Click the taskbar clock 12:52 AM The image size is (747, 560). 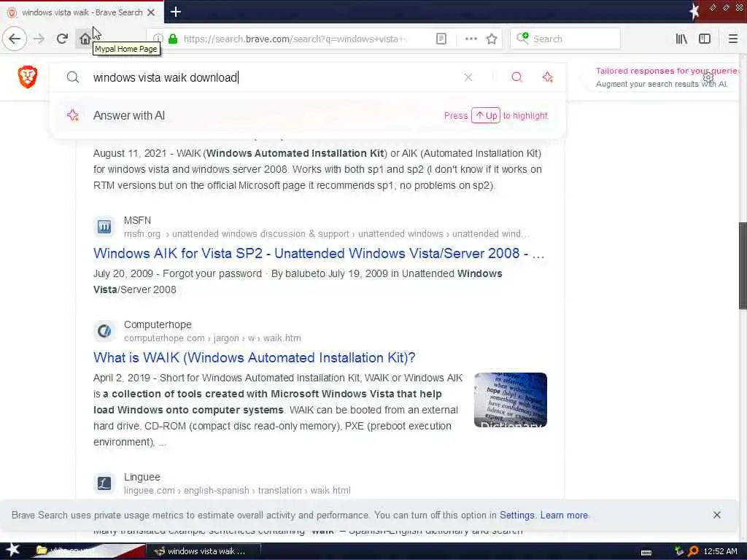(x=720, y=551)
